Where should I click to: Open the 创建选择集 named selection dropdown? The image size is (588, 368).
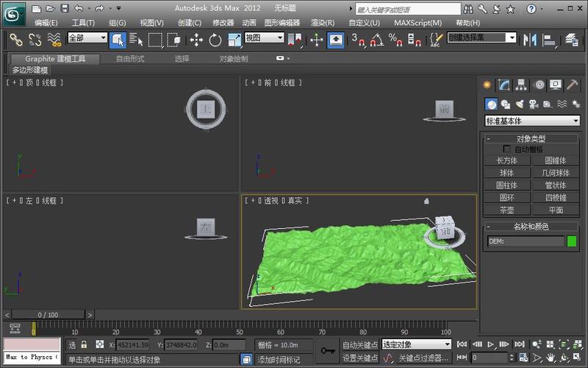point(482,38)
